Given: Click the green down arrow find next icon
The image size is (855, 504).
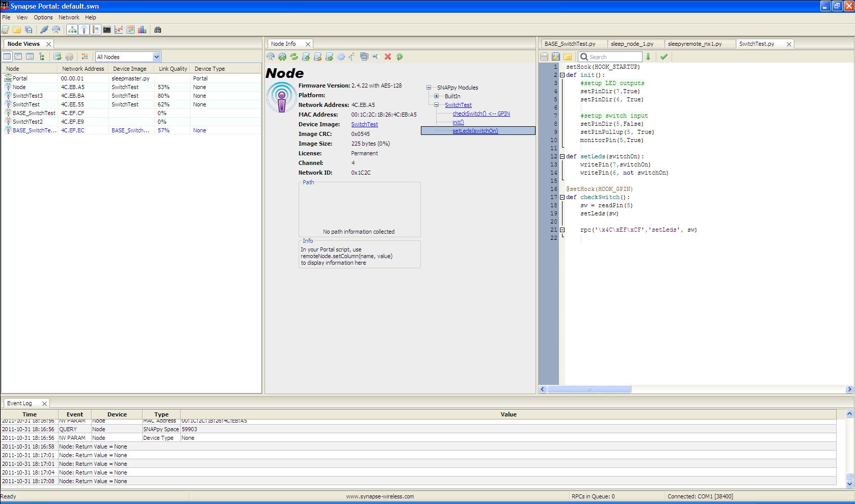Looking at the screenshot, I should click(648, 57).
